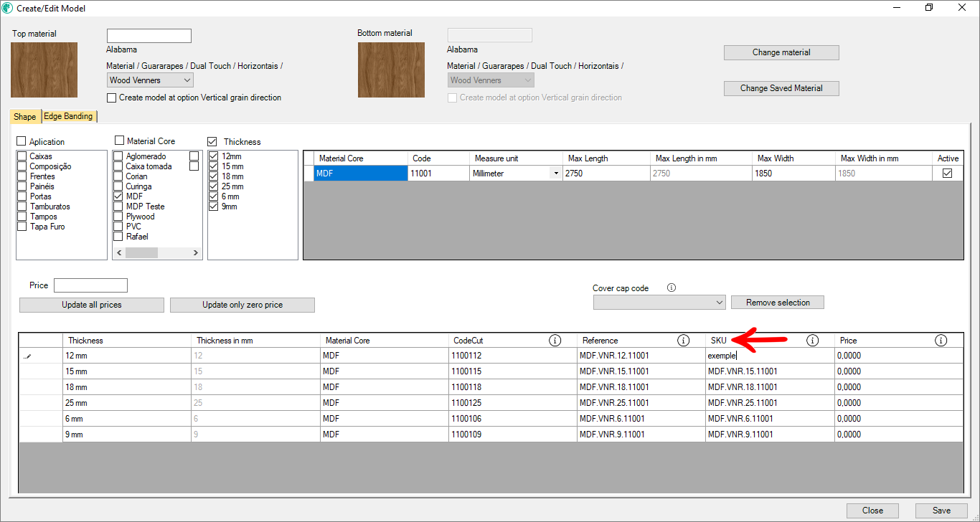Select the Shape tab

click(x=25, y=116)
